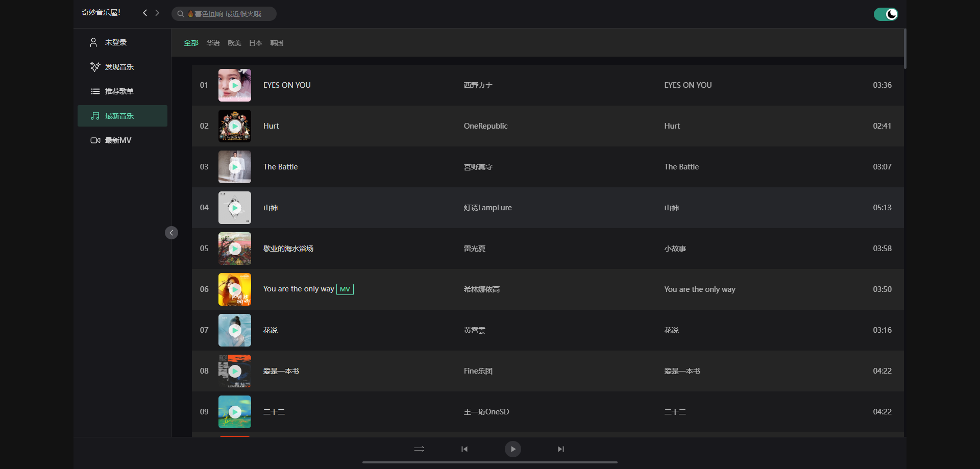The width and height of the screenshot is (980, 469).
Task: Click the shuffle/play order icon
Action: (419, 449)
